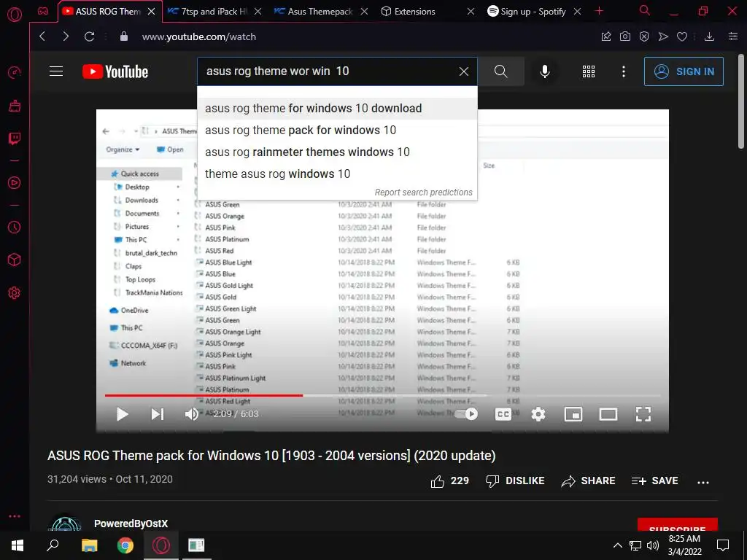This screenshot has width=747, height=560.
Task: Select suggestion 'asus rog rainmeter themes windows 10'
Action: click(x=337, y=152)
